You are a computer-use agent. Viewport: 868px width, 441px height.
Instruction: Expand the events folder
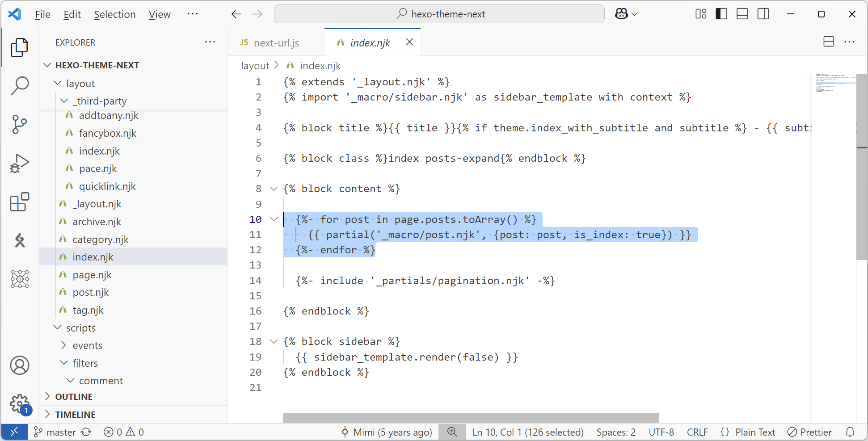click(64, 345)
